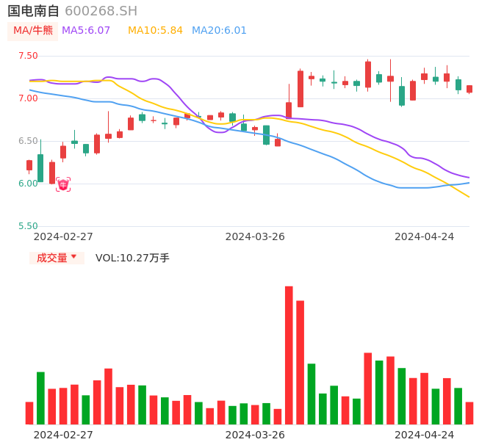504x445 pixels.
Task: Click the tallest red volume bar
Action: [289, 355]
